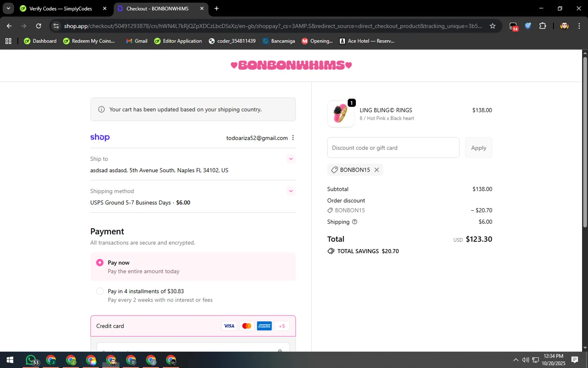This screenshot has width=588, height=368.
Task: Click the shop.app URL address bar
Action: tap(273, 26)
